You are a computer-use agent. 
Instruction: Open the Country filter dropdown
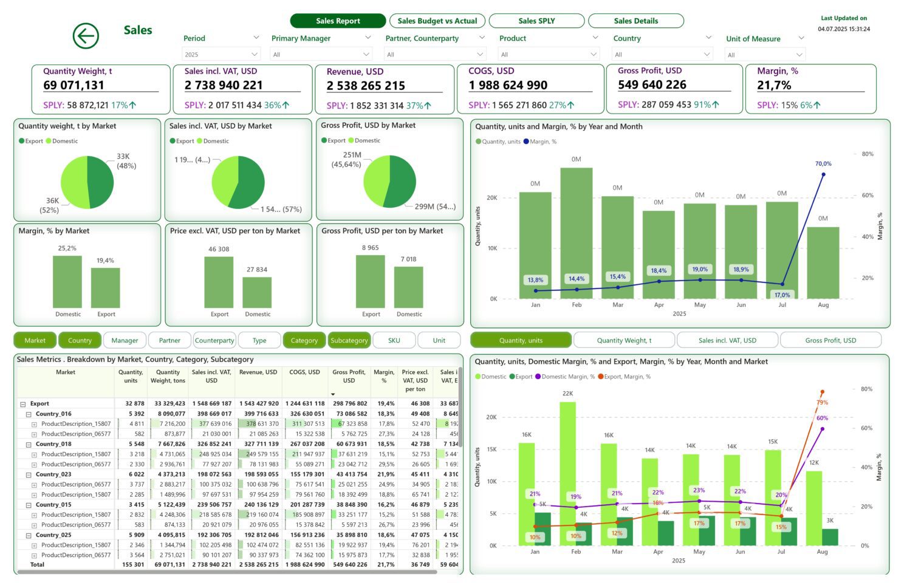[x=662, y=55]
